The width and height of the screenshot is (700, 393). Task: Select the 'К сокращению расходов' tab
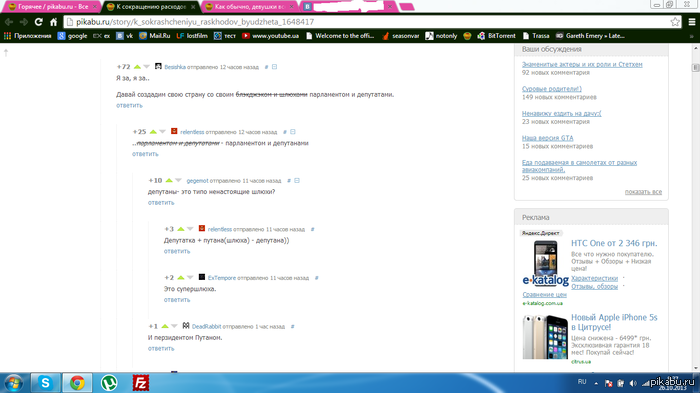[151, 7]
